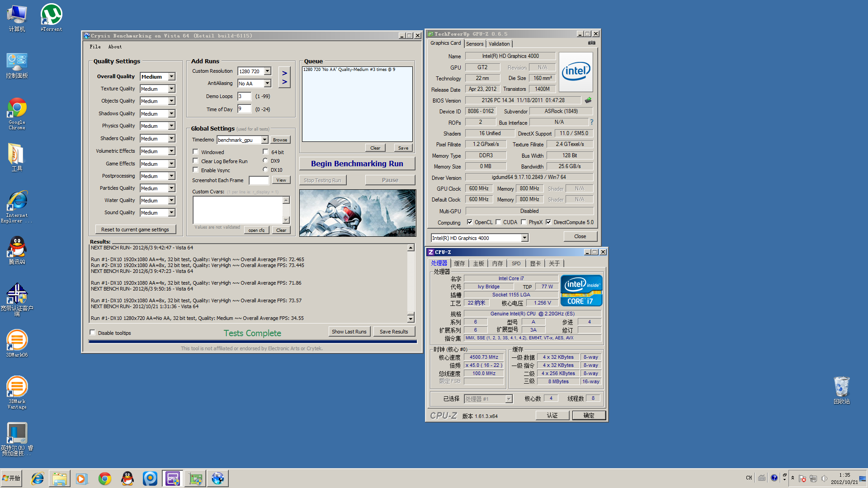Select the DX10 radio button
The height and width of the screenshot is (488, 868).
click(265, 170)
